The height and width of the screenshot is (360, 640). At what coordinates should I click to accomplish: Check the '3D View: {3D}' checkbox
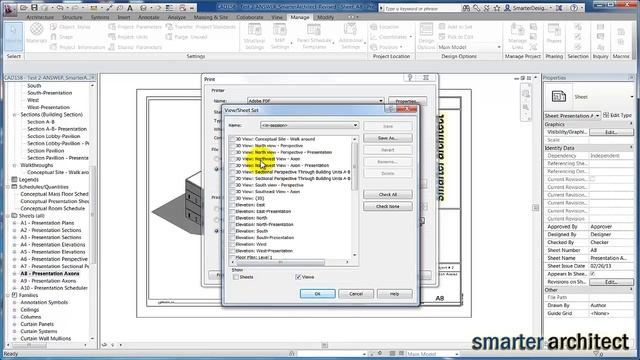tap(232, 198)
